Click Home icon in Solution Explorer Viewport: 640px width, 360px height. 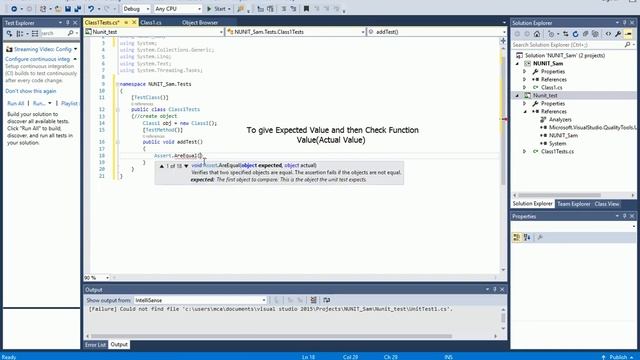(x=537, y=34)
